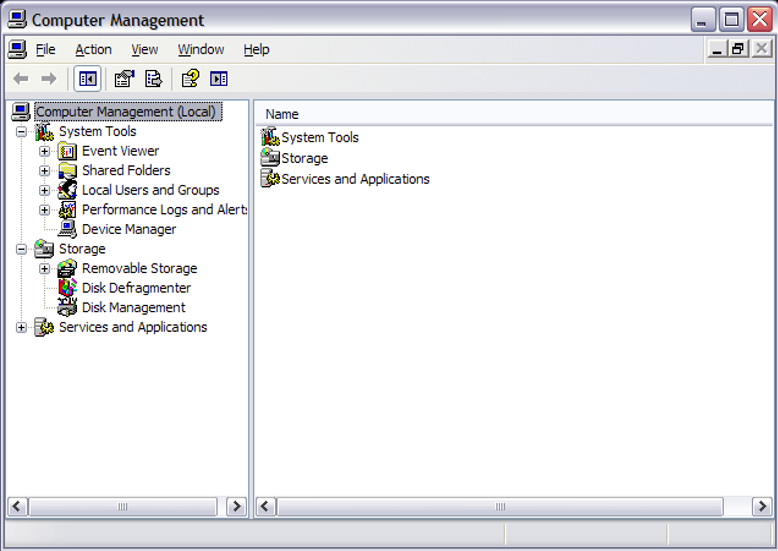Click the console icon left of File menu
This screenshot has height=551, width=778.
click(x=18, y=49)
